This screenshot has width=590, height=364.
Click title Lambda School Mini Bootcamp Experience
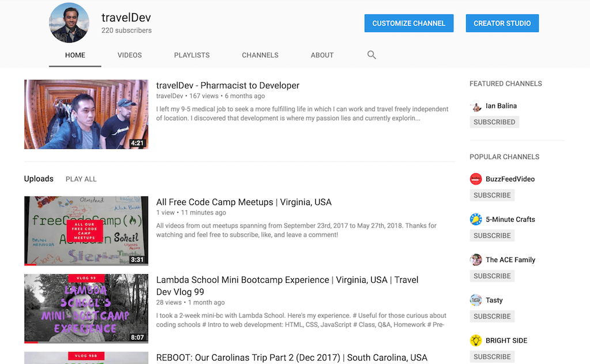pyautogui.click(x=287, y=286)
